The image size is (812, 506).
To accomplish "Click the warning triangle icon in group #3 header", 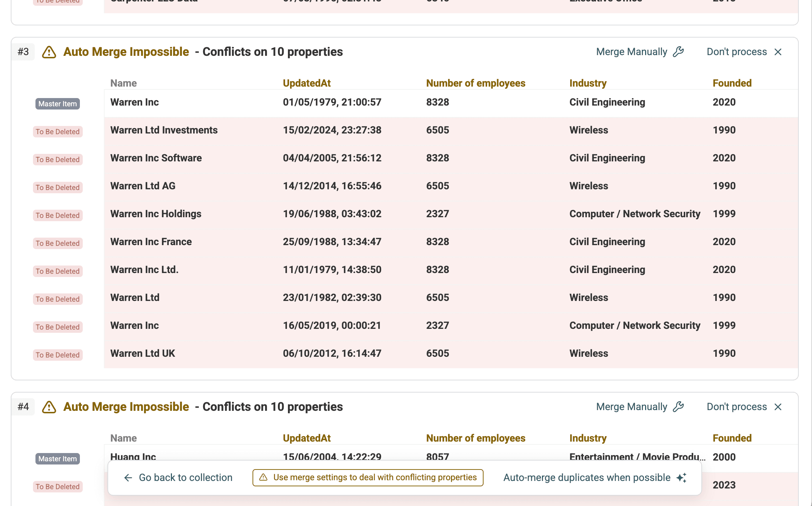I will click(49, 52).
